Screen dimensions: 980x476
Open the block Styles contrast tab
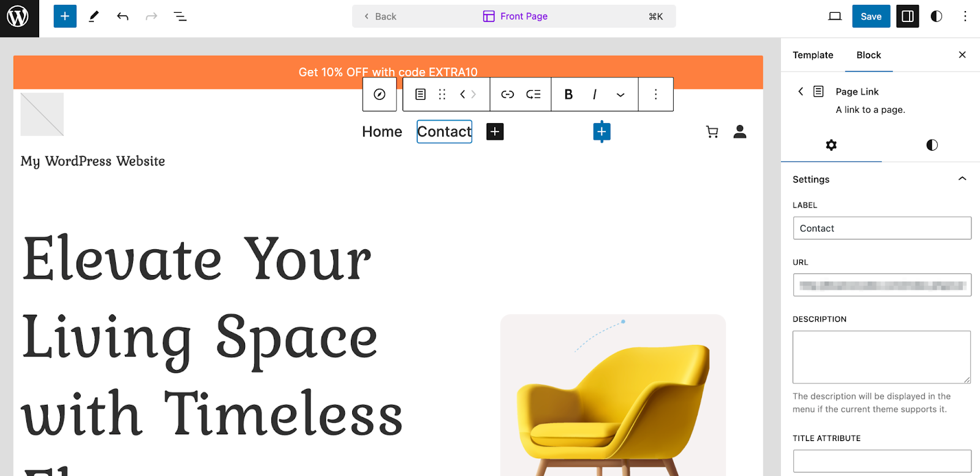pyautogui.click(x=932, y=145)
